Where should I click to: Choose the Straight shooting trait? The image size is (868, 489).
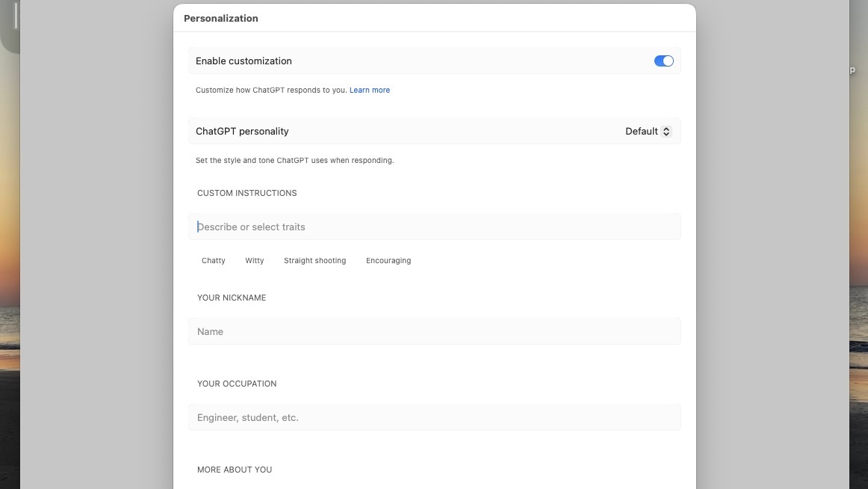(x=314, y=261)
